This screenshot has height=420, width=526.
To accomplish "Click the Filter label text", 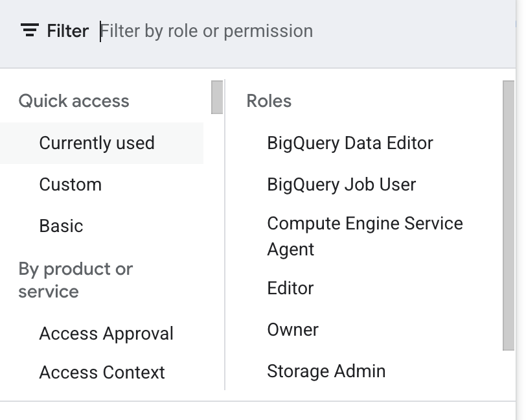I will click(x=67, y=30).
